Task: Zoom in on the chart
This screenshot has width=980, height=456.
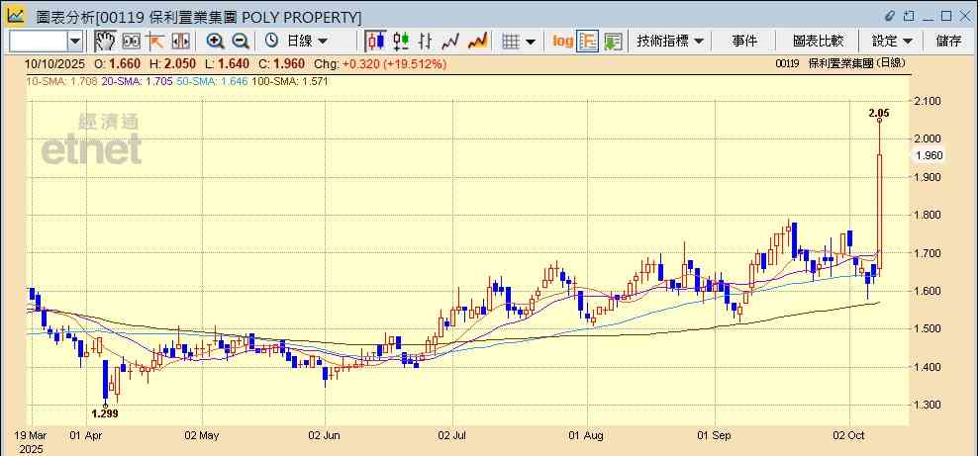Action: (215, 41)
